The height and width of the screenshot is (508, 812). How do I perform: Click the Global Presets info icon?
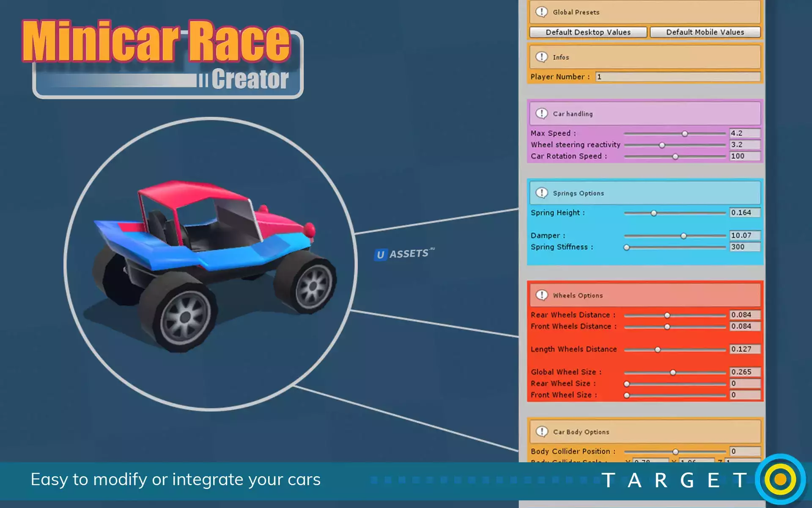tap(541, 12)
